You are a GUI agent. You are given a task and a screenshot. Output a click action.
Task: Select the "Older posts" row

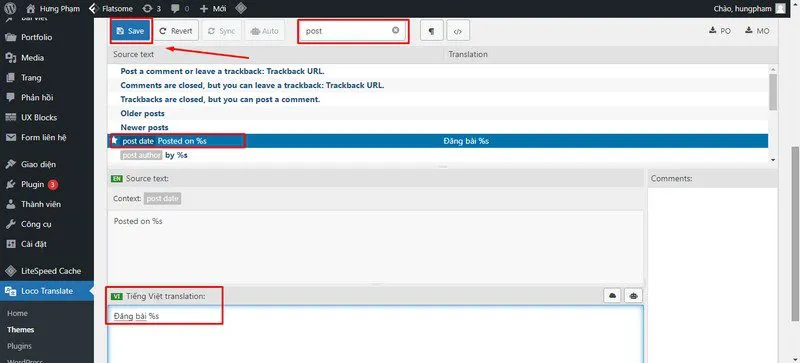tap(437, 113)
